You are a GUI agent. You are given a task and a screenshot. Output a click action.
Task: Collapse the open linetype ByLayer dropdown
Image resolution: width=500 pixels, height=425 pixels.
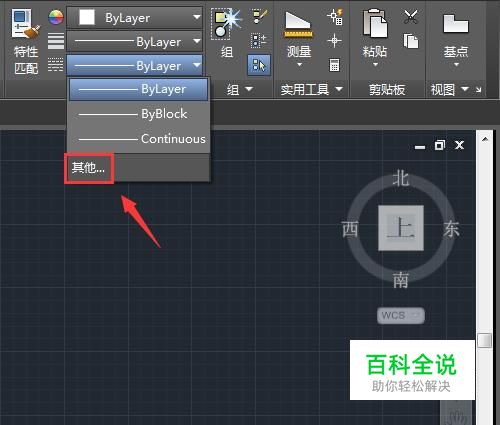coord(135,65)
